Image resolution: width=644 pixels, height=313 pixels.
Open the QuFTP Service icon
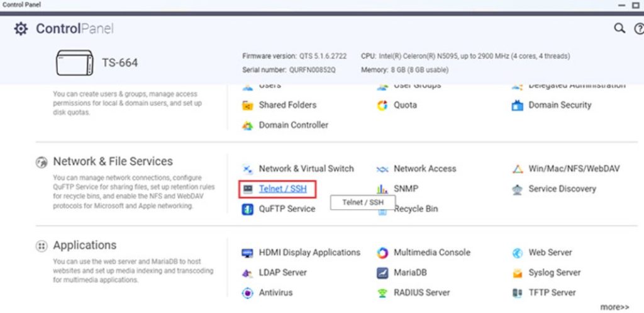pyautogui.click(x=247, y=209)
